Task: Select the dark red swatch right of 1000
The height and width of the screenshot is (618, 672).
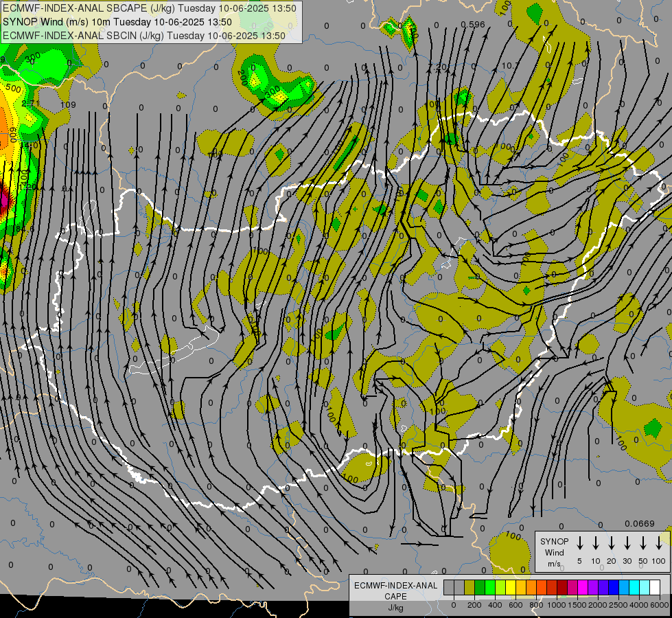Action: (562, 587)
